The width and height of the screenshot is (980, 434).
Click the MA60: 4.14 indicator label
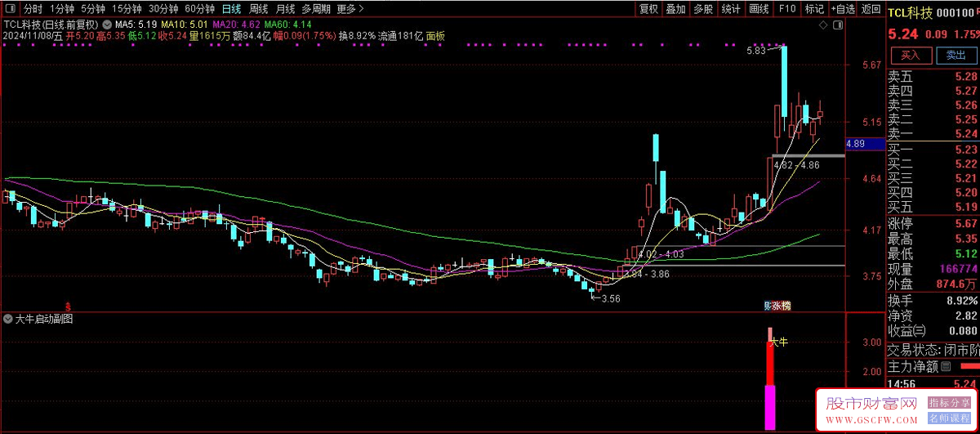[x=288, y=25]
